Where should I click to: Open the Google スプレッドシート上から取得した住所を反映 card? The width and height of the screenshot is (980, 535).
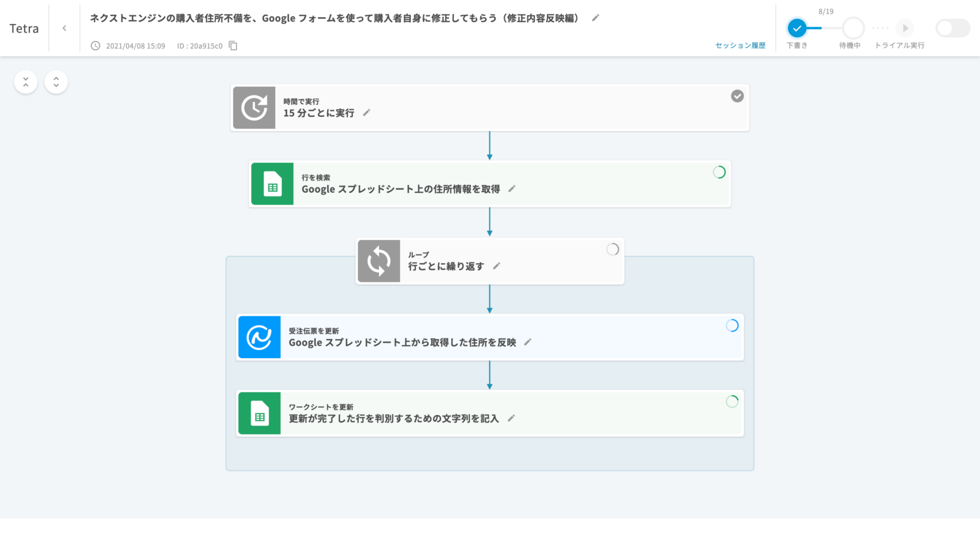490,337
